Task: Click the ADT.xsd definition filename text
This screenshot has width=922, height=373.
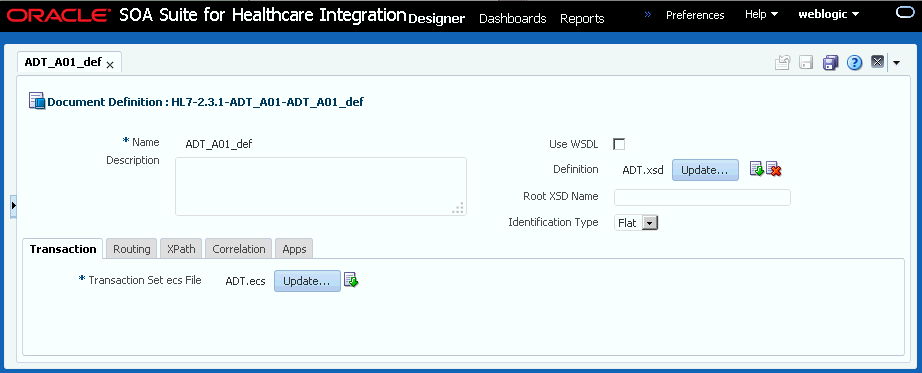Action: pos(643,171)
